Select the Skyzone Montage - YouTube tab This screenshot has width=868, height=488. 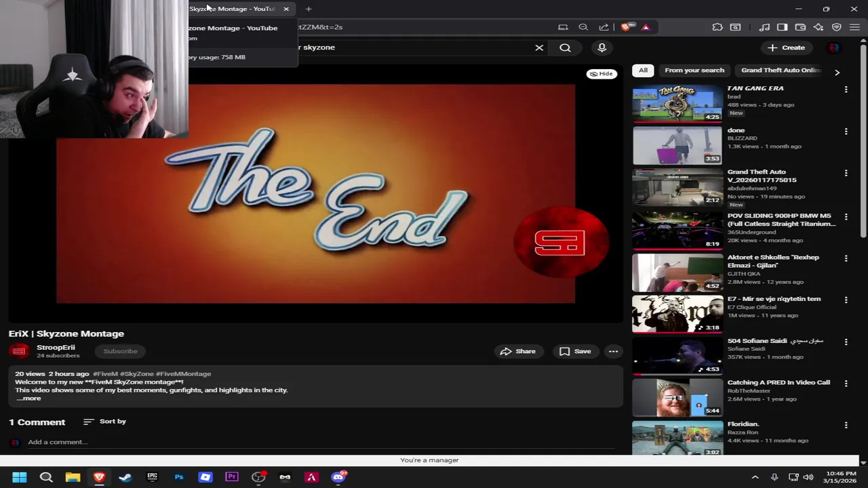click(232, 9)
